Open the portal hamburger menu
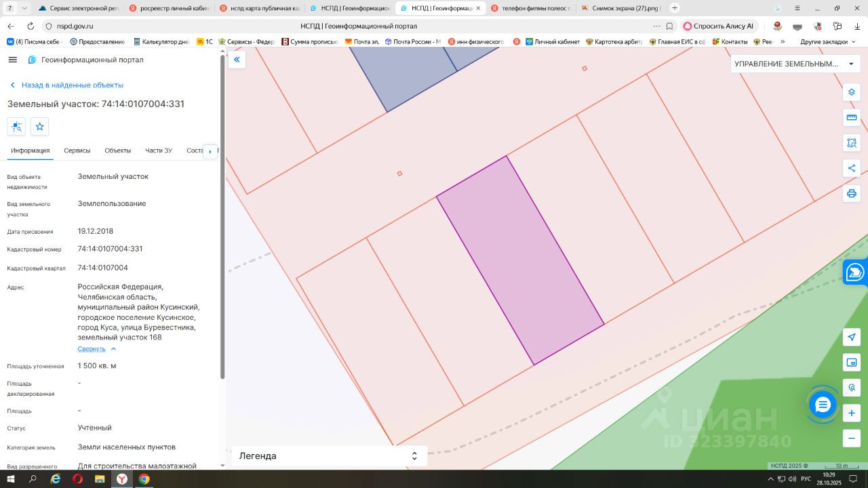This screenshot has width=868, height=488. (x=12, y=60)
